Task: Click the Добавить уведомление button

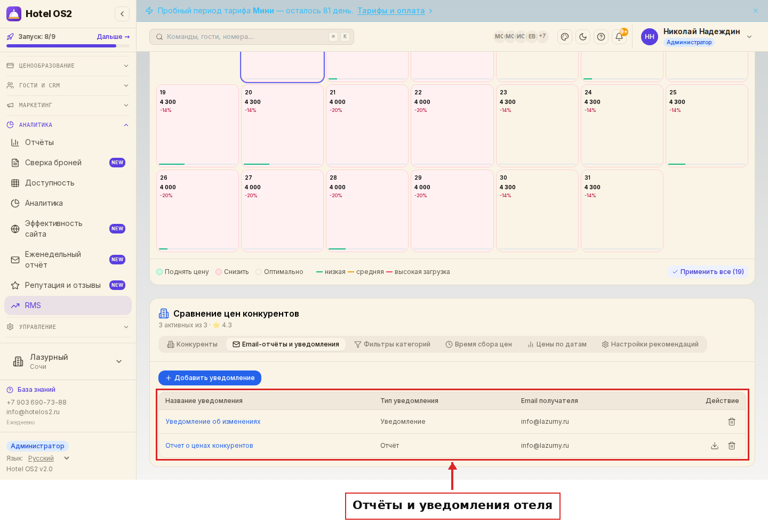Action: 210,378
